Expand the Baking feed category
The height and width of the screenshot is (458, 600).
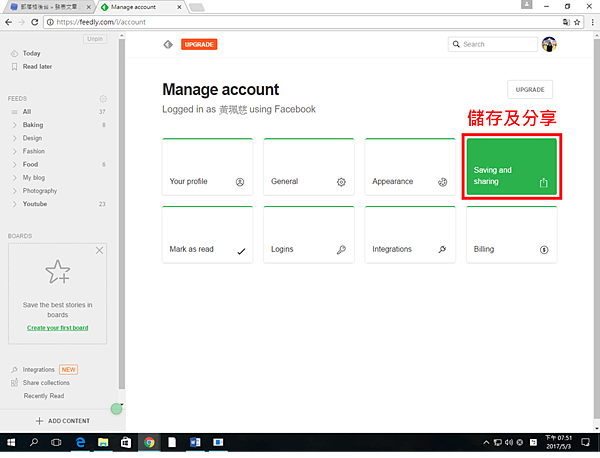pos(15,125)
